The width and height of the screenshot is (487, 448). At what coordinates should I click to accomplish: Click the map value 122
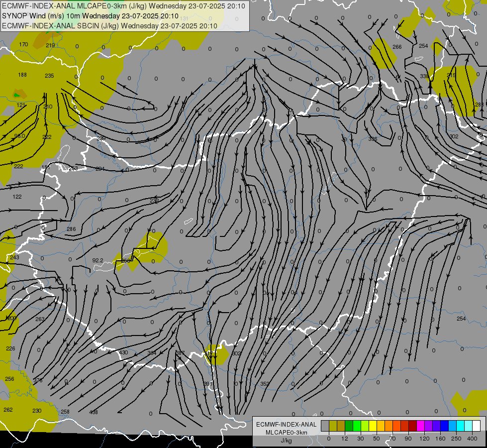(x=17, y=197)
